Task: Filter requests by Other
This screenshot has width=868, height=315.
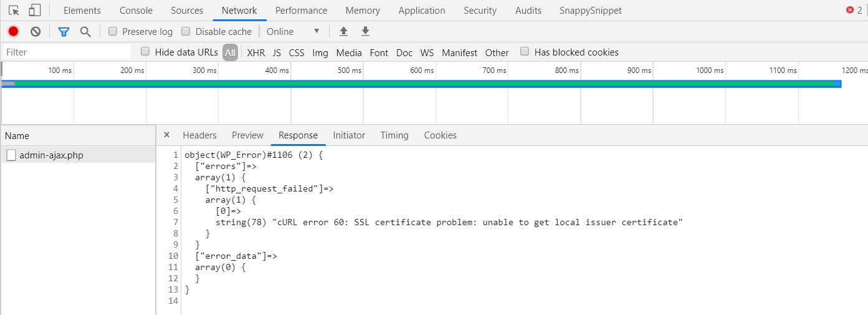Action: click(x=497, y=53)
